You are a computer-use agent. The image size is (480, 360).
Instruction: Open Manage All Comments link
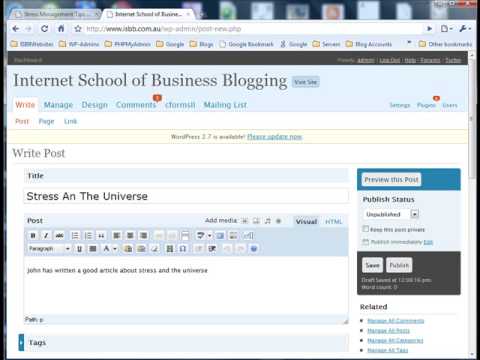pos(396,321)
